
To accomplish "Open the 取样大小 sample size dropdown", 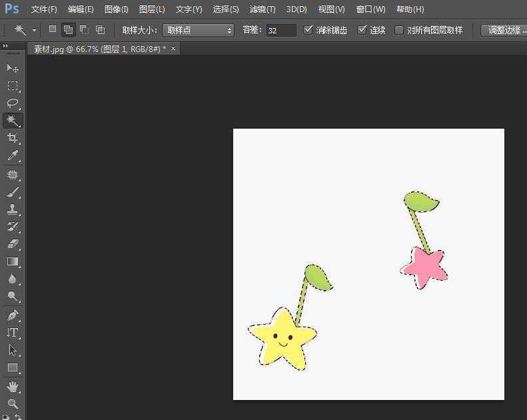I will click(x=198, y=31).
